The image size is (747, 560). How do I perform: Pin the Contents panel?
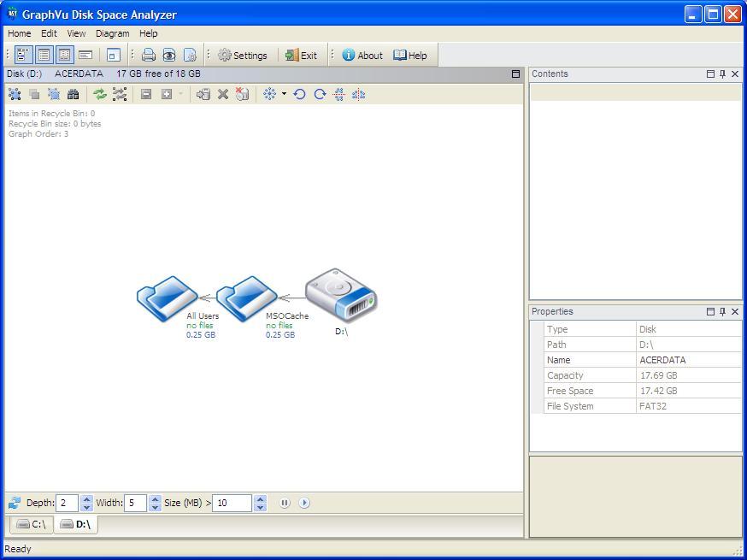722,74
